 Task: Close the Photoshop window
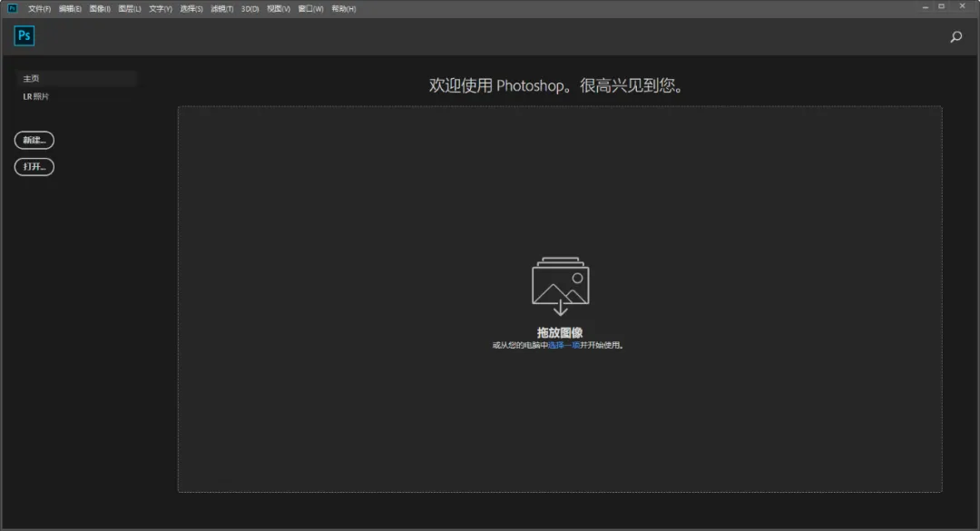(962, 7)
